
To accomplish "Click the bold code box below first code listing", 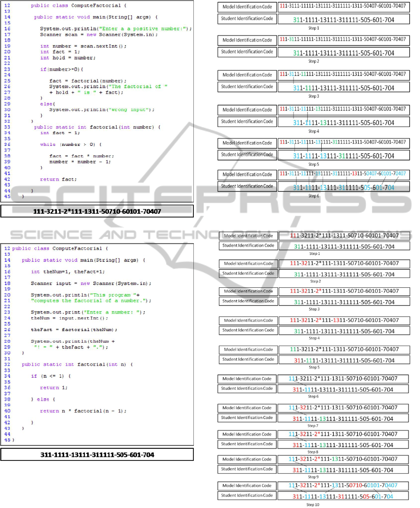I will [x=97, y=211].
